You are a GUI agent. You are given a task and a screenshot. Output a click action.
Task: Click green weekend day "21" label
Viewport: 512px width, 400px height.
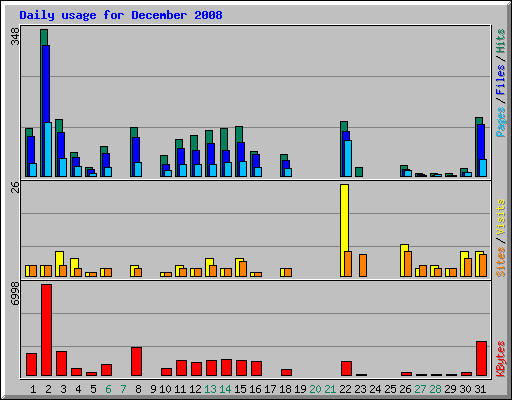(330, 389)
